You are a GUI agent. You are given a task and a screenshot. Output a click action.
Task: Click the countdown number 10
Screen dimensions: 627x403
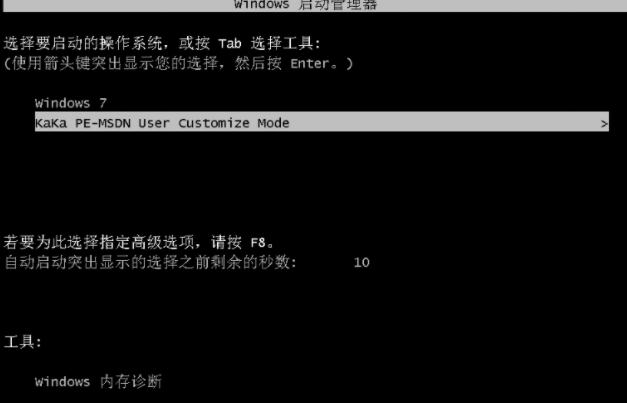(361, 263)
